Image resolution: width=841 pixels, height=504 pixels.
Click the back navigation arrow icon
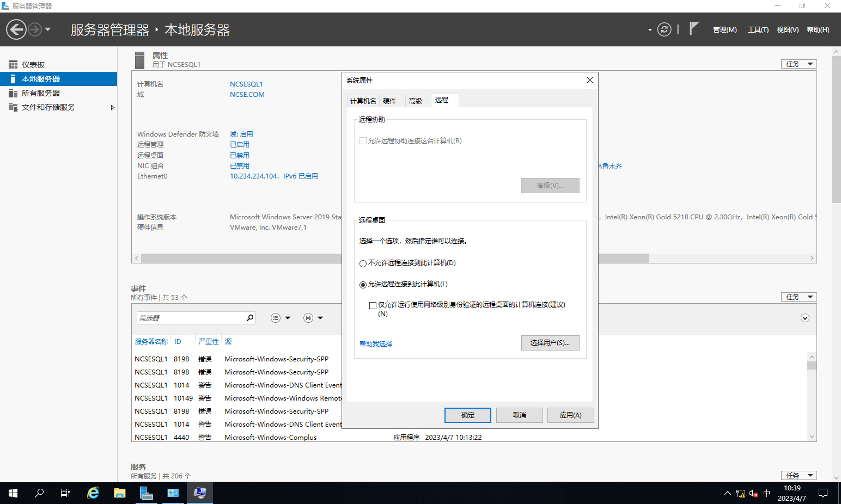pyautogui.click(x=16, y=29)
